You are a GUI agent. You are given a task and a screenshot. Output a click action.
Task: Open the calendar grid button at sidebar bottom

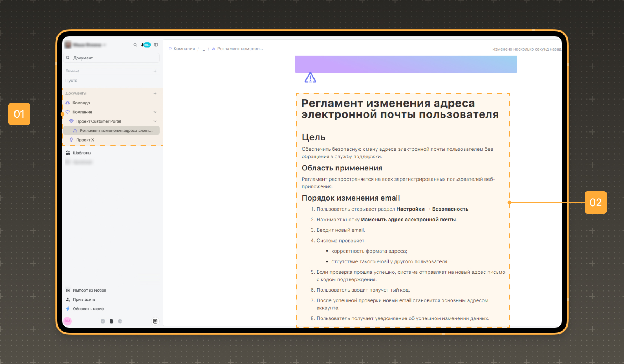pyautogui.click(x=155, y=321)
